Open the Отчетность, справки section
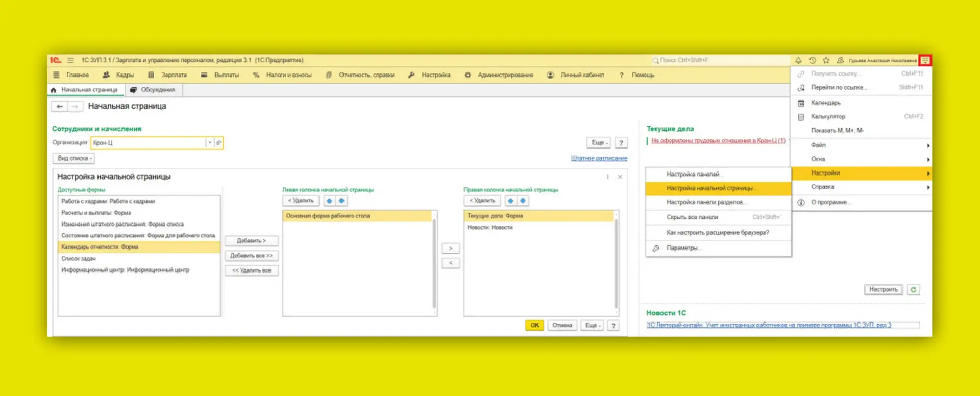This screenshot has width=980, height=396. [x=360, y=75]
